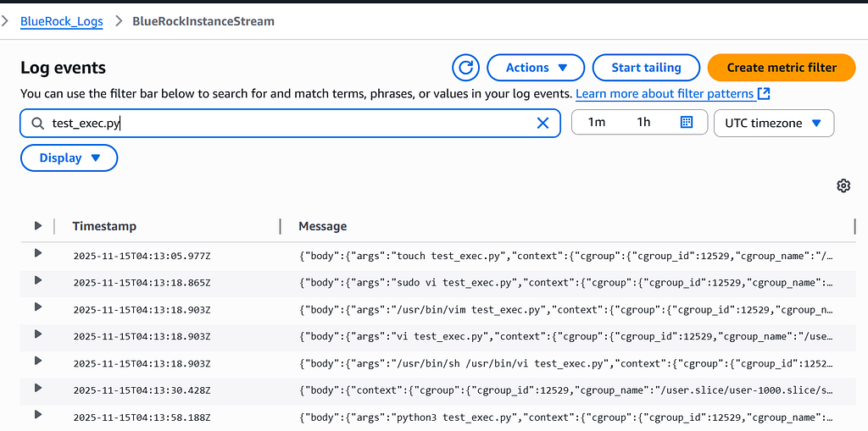Open the external link icon for filter patterns
The height and width of the screenshot is (431, 868).
coord(764,94)
